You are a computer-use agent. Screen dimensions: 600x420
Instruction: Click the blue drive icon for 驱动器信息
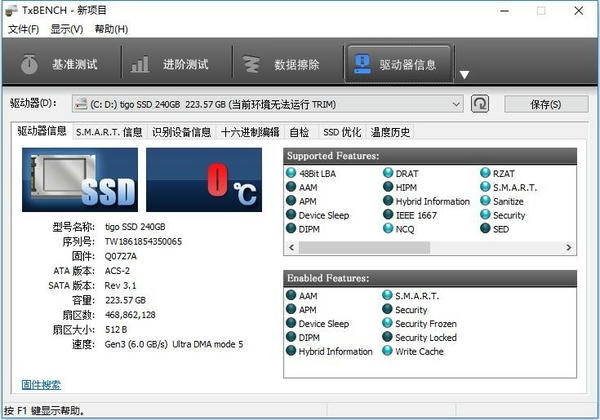[362, 63]
